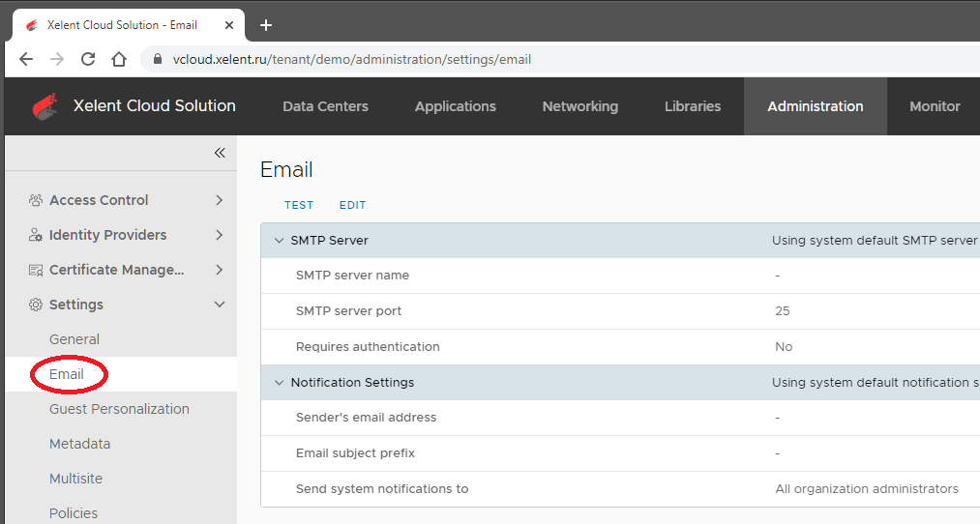Click 'SMTP server name' row label
This screenshot has height=524, width=980.
(352, 276)
